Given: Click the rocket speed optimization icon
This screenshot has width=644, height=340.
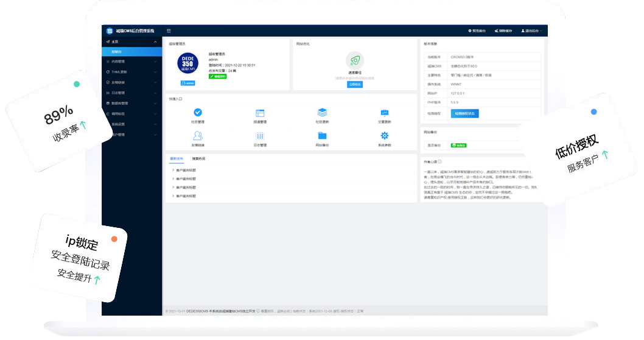Looking at the screenshot, I should [354, 60].
